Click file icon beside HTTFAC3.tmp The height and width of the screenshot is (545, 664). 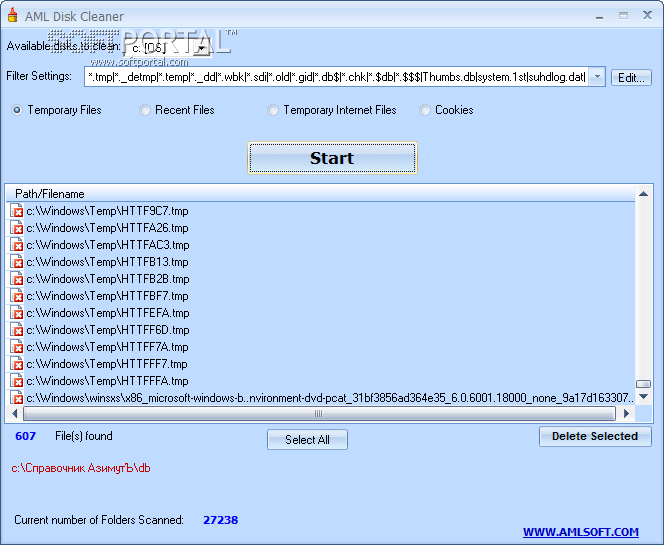point(17,244)
